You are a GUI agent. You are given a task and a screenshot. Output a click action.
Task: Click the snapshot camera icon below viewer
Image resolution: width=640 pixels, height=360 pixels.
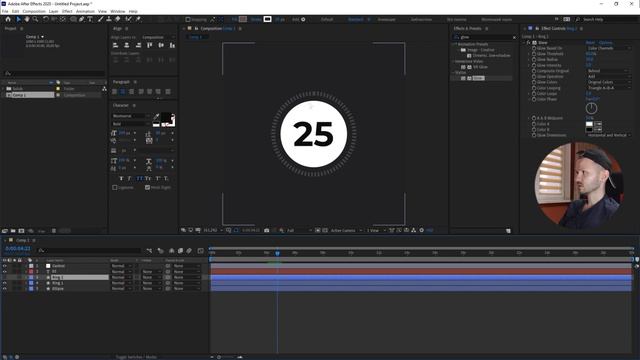point(267,230)
